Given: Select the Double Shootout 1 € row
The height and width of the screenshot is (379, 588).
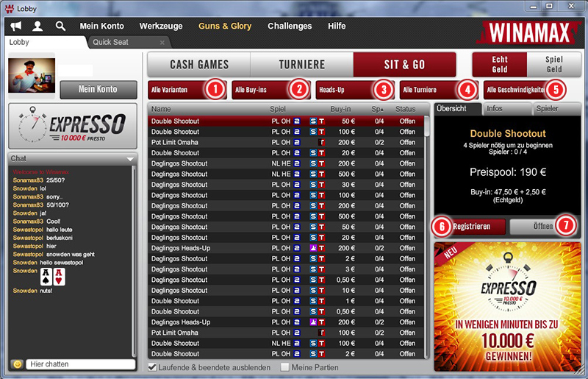Looking at the screenshot, I should coord(286,301).
